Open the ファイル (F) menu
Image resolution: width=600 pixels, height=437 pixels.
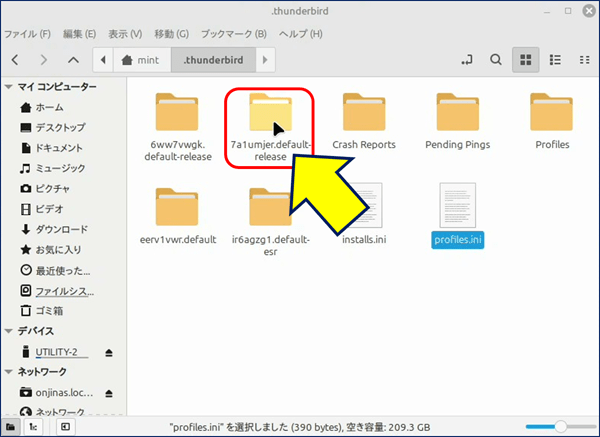pos(27,34)
